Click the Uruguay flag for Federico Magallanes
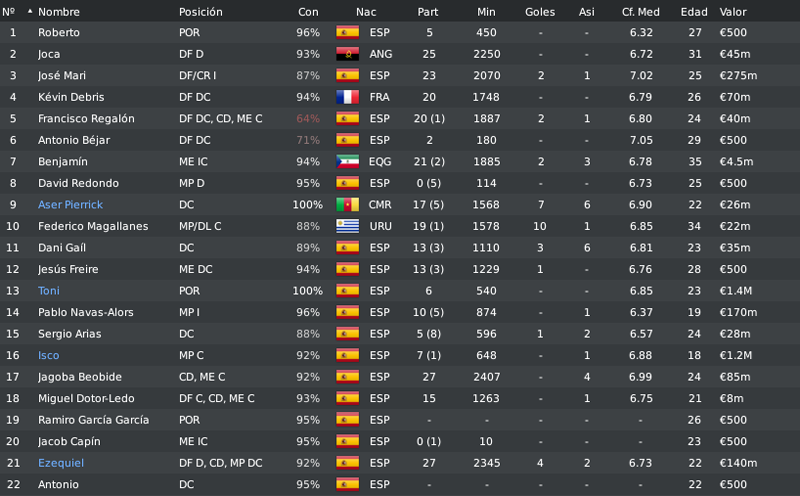This screenshot has height=496, width=800. pyautogui.click(x=347, y=226)
